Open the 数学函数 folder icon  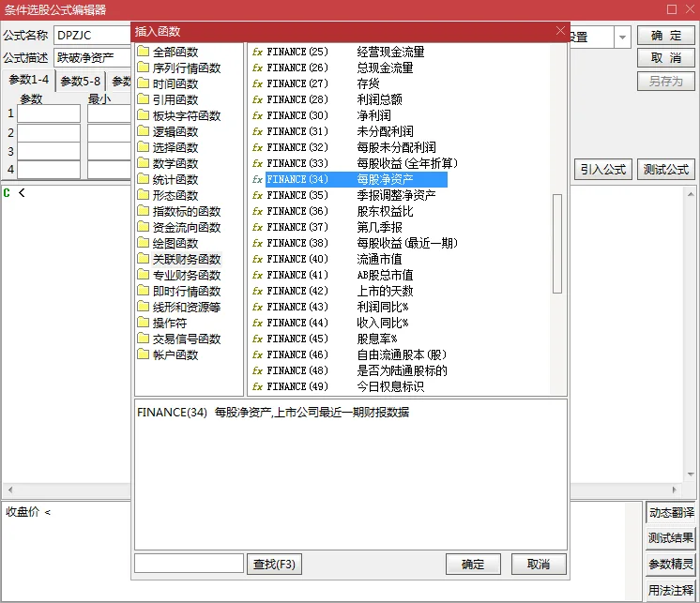143,163
